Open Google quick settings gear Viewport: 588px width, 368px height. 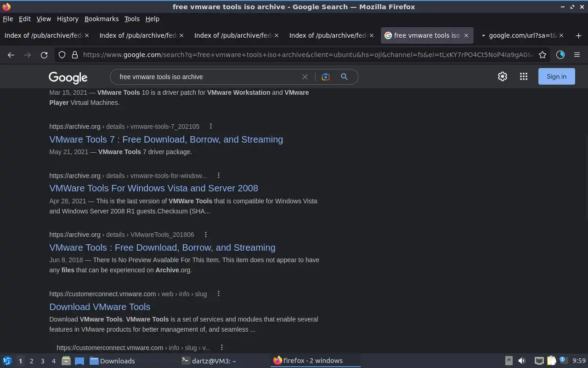tap(503, 77)
